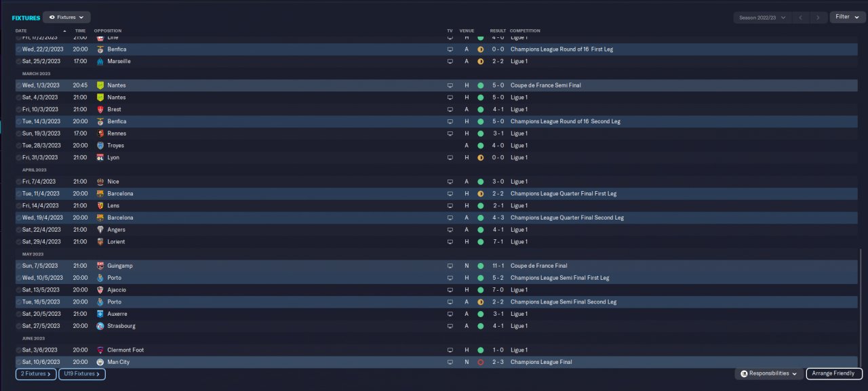Select the row checkbox for Sat, 25/2/2023

[18, 62]
